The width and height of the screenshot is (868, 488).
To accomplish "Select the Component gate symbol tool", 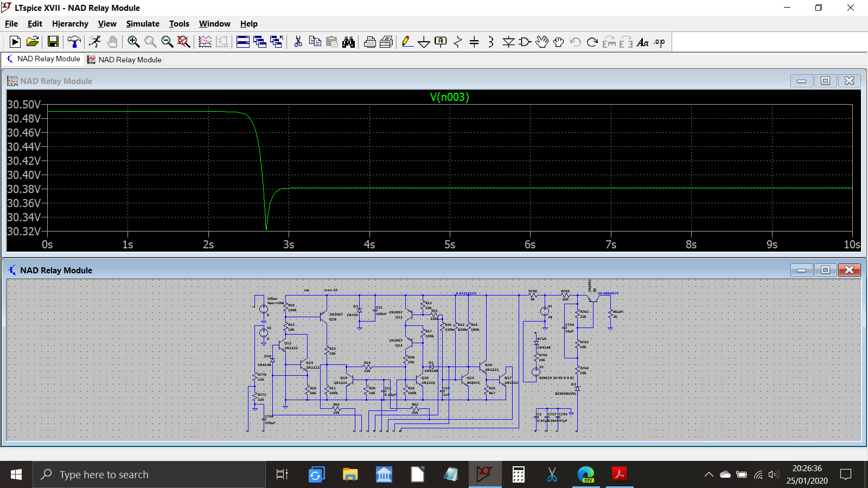I will click(525, 42).
